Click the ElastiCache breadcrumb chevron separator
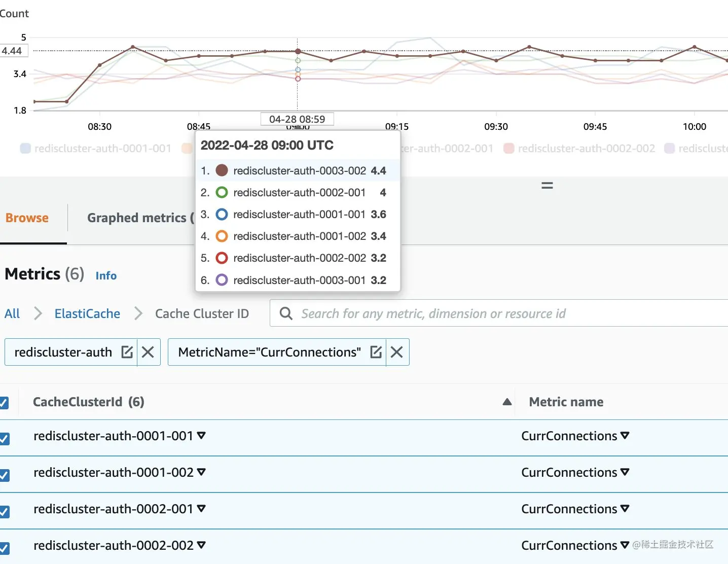This screenshot has width=728, height=564. pyautogui.click(x=138, y=313)
